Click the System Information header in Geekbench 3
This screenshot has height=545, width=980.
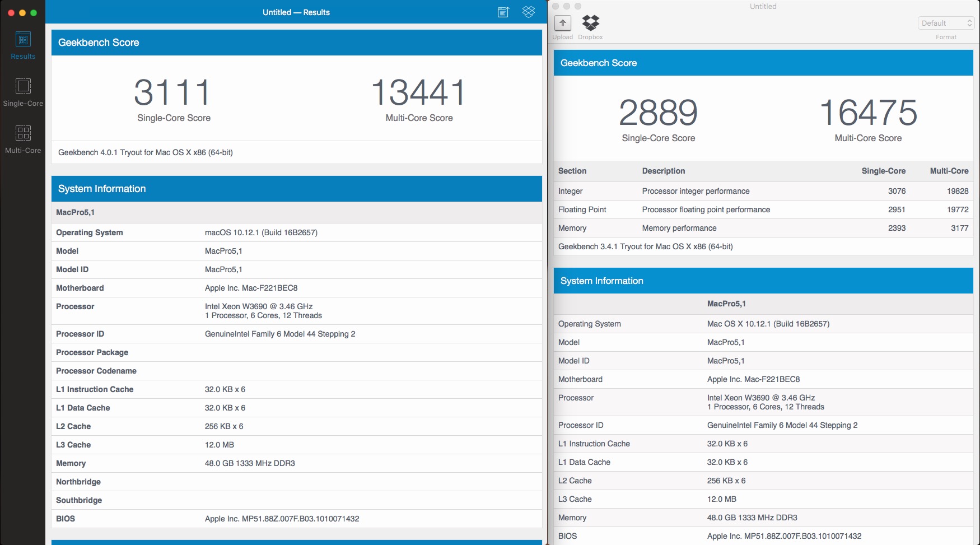pyautogui.click(x=602, y=281)
